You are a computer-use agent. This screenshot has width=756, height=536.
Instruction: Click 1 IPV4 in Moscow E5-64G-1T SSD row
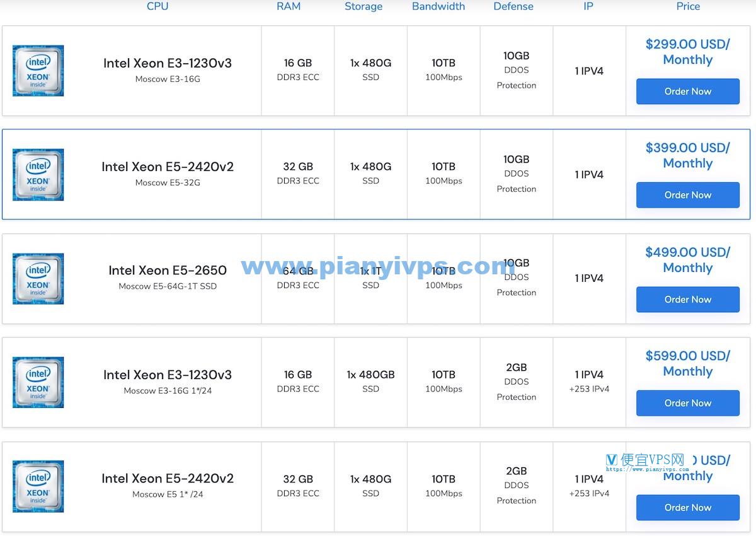click(x=589, y=278)
